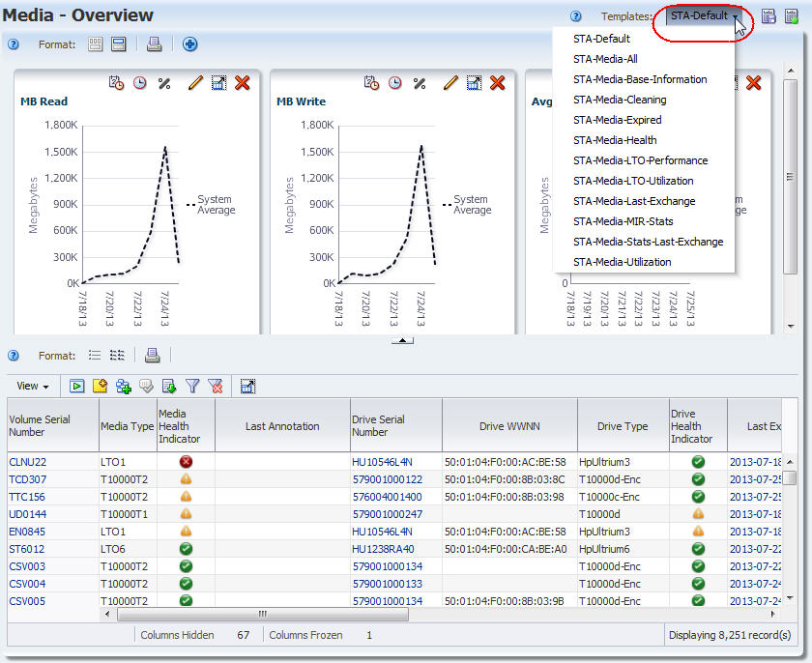Click the table's horizontal scrollbar thumb
The width and height of the screenshot is (812, 663).
click(x=263, y=615)
